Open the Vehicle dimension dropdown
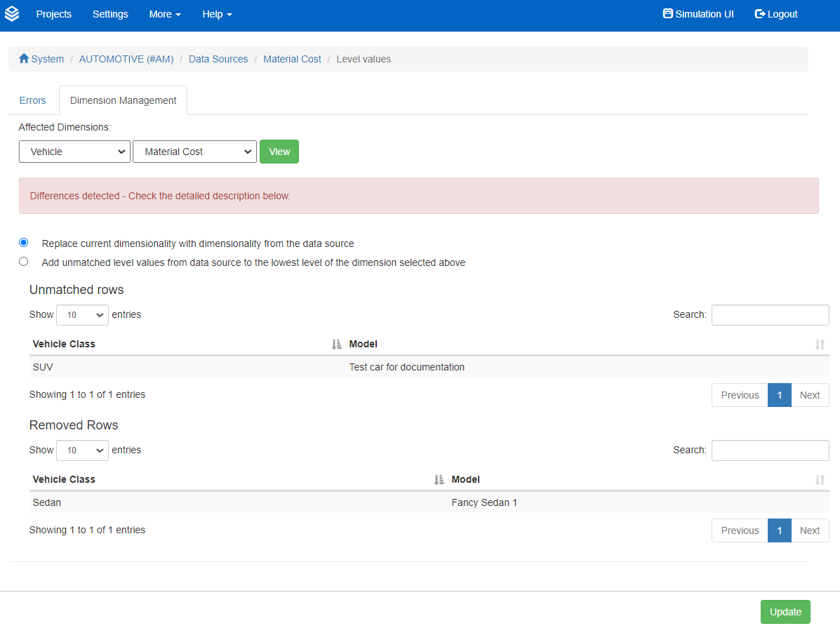This screenshot has height=628, width=840. [x=74, y=152]
